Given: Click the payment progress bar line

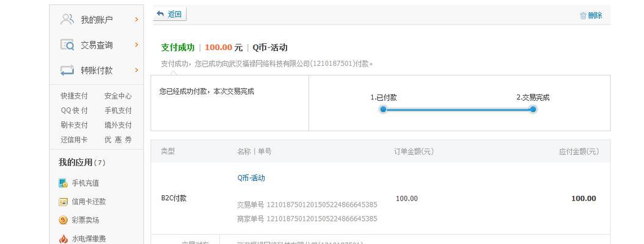Looking at the screenshot, I should click(458, 109).
